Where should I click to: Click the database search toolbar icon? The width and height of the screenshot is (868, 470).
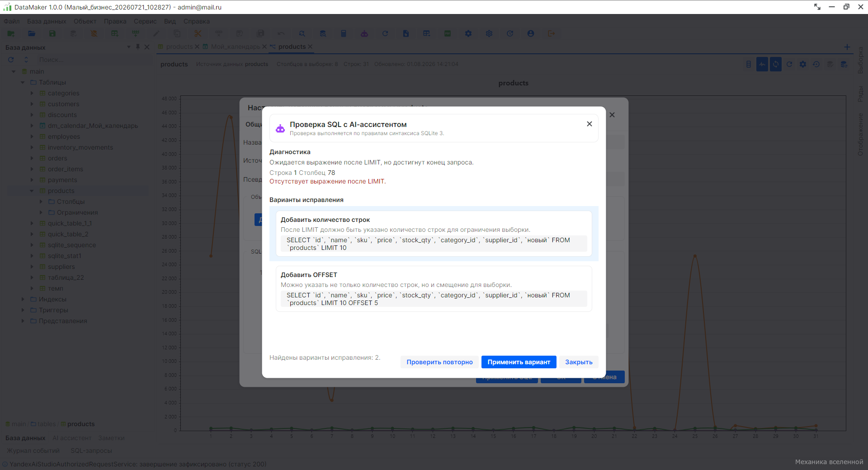click(x=323, y=33)
